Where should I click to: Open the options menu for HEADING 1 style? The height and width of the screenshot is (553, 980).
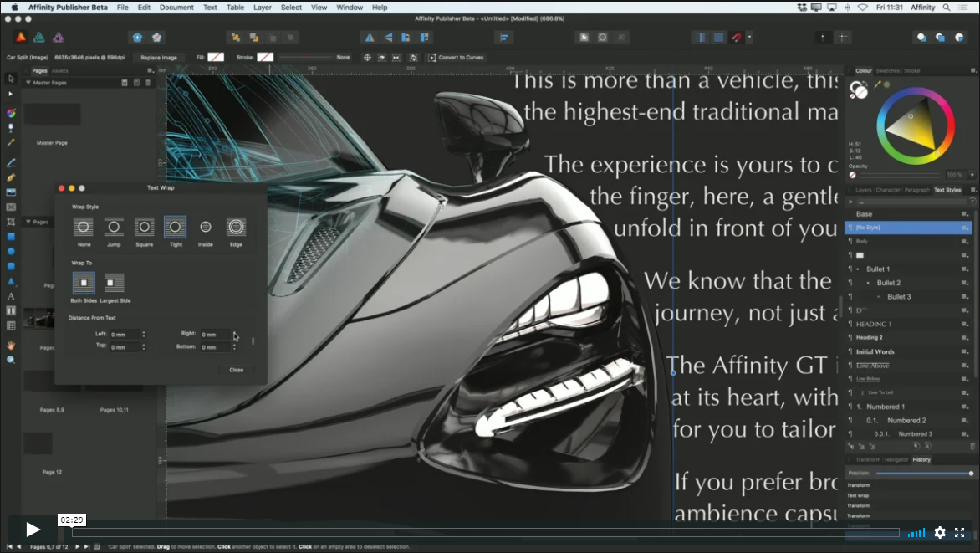pos(965,324)
